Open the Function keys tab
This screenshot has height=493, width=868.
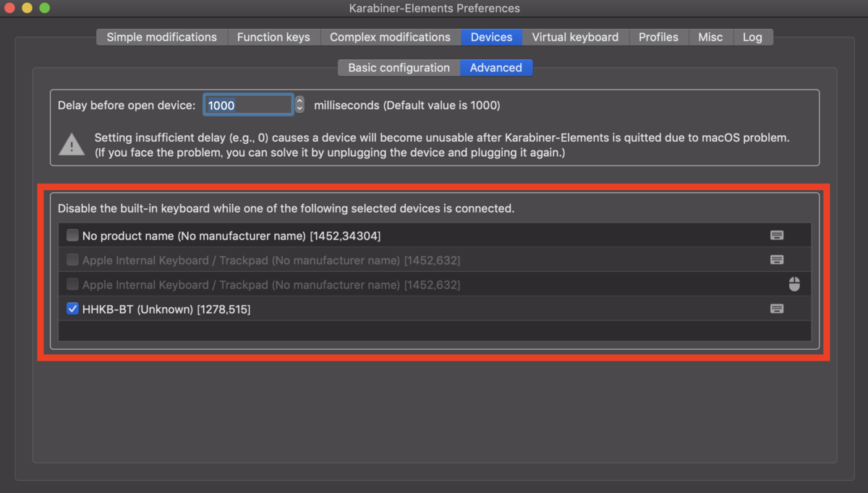(x=273, y=37)
